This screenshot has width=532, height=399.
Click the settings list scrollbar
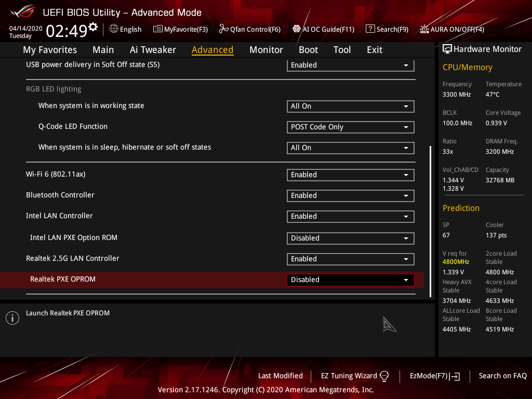(430, 221)
